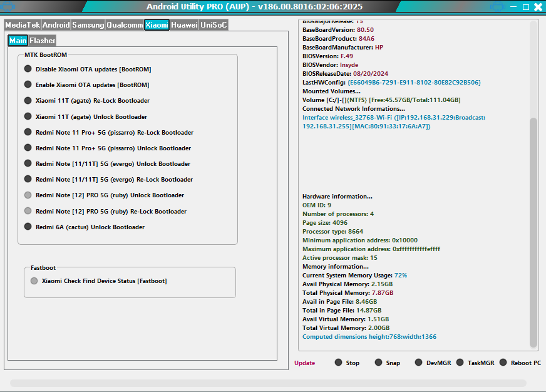546x392 pixels.
Task: Click the Android logo icon in title bar left
Action: point(8,6)
